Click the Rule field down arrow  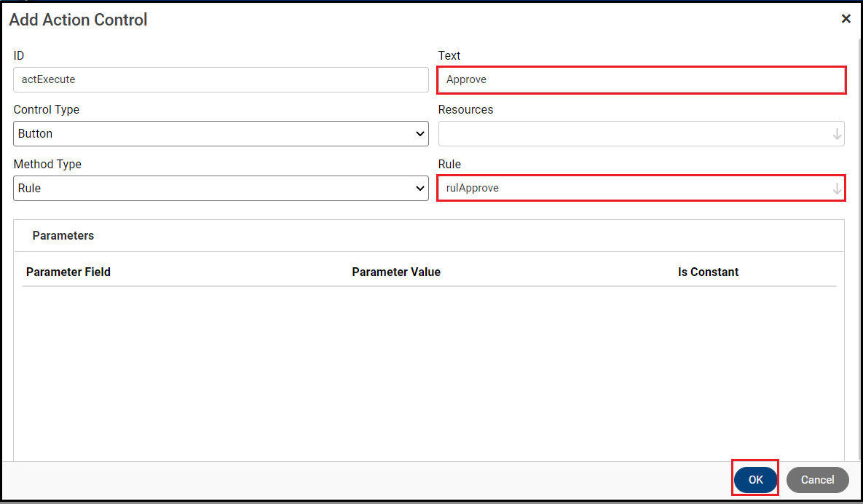click(837, 189)
